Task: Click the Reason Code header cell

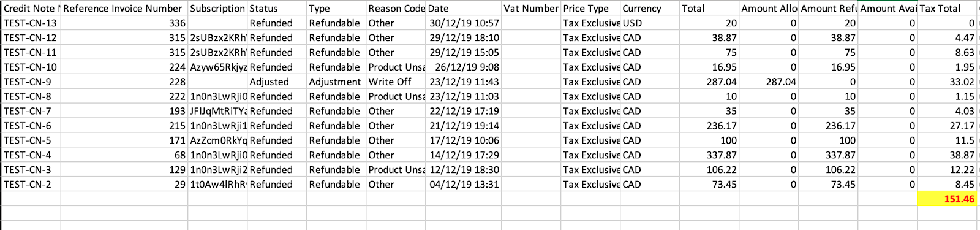Action: 396,9
